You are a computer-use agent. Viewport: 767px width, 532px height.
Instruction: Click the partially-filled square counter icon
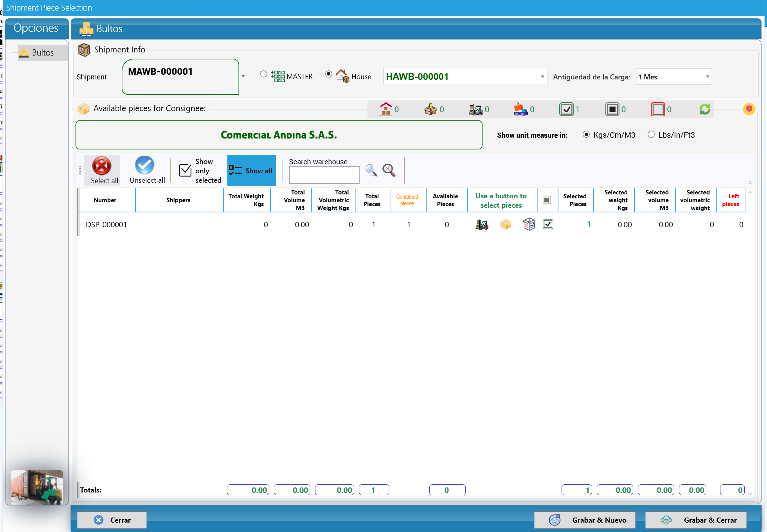pyautogui.click(x=612, y=110)
